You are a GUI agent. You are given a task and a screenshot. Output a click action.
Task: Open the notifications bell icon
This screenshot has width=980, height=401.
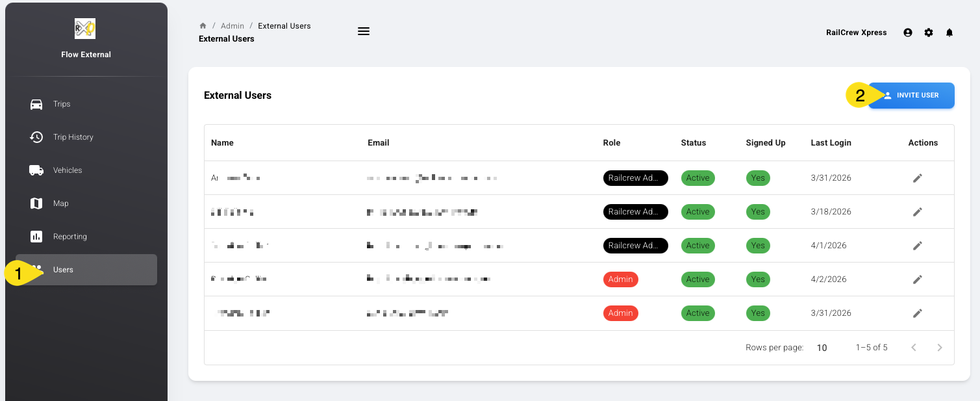tap(949, 32)
